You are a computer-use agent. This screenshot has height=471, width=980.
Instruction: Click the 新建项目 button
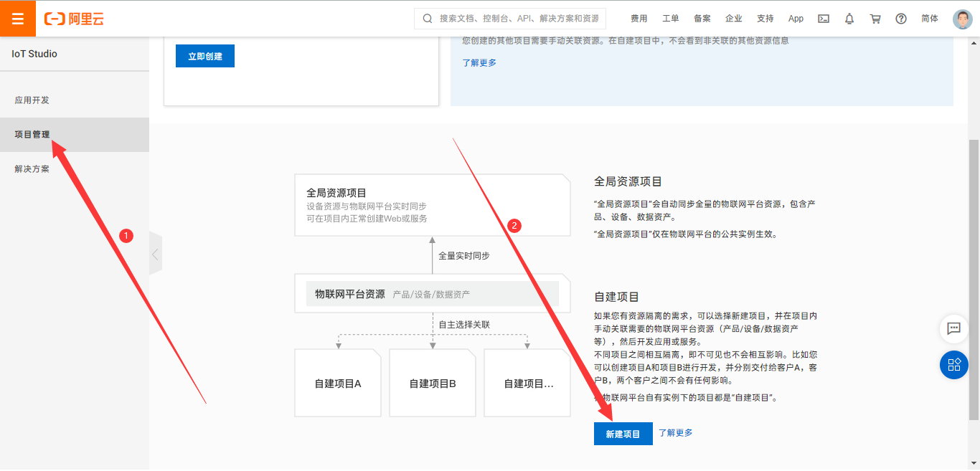(623, 434)
